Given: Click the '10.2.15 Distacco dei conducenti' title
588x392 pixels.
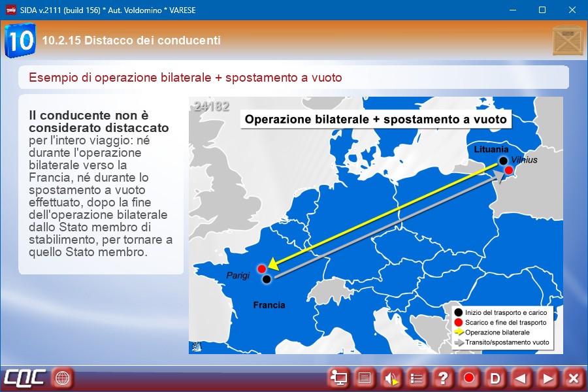Looking at the screenshot, I should (x=131, y=41).
